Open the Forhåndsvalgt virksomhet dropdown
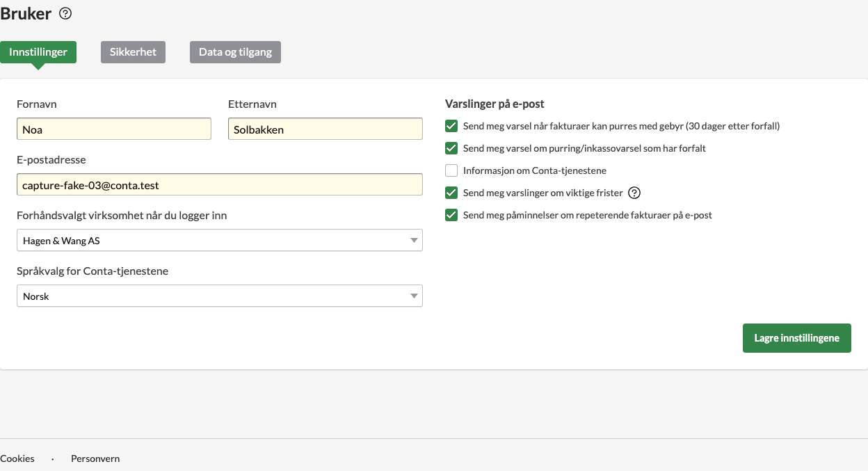The width and height of the screenshot is (868, 471). 220,241
